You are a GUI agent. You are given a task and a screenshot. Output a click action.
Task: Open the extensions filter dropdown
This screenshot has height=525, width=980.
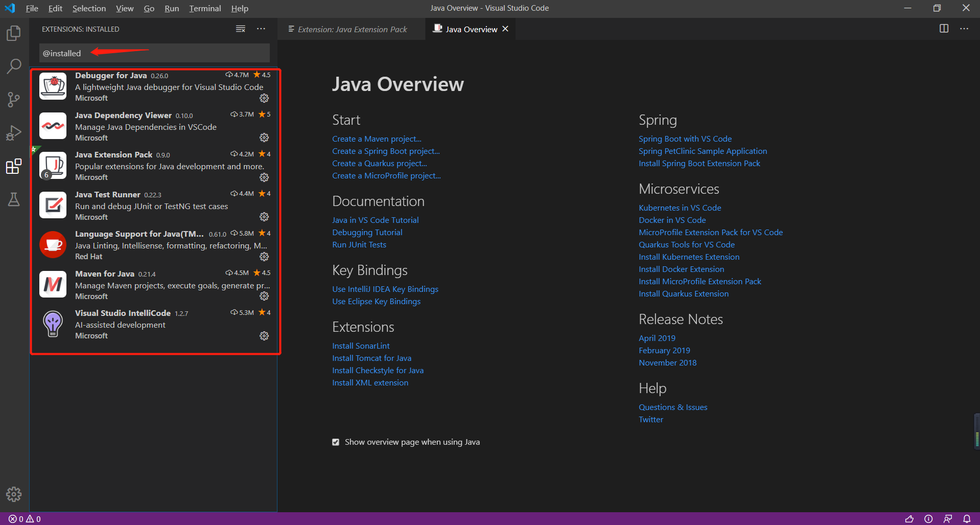pos(240,29)
